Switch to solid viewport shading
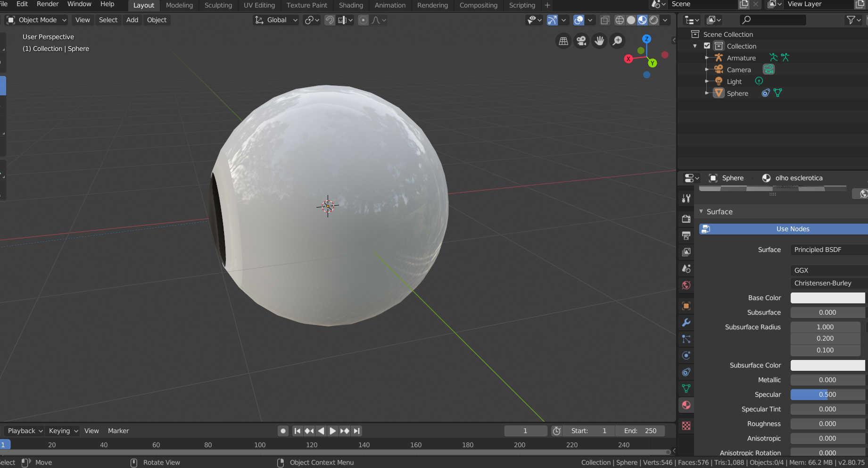This screenshot has width=868, height=468. [x=631, y=20]
